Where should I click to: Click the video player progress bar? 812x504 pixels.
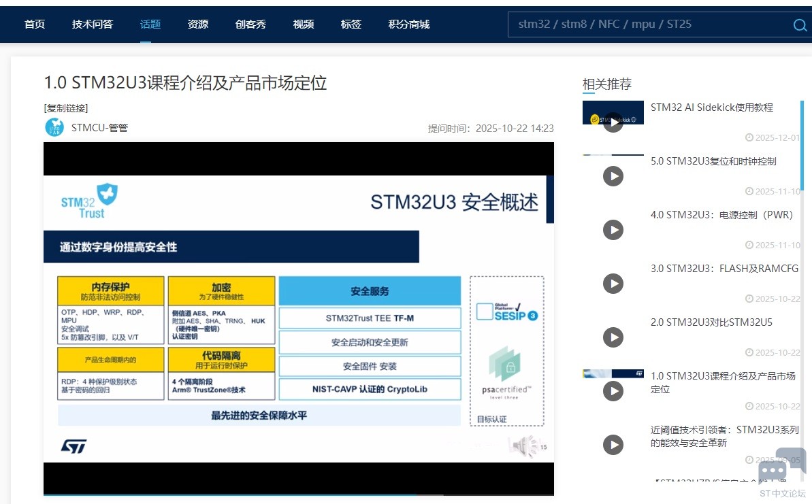coord(299,494)
